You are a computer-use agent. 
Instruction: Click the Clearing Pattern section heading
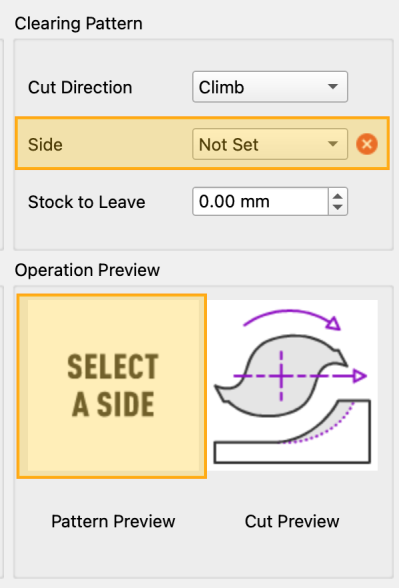coord(78,24)
